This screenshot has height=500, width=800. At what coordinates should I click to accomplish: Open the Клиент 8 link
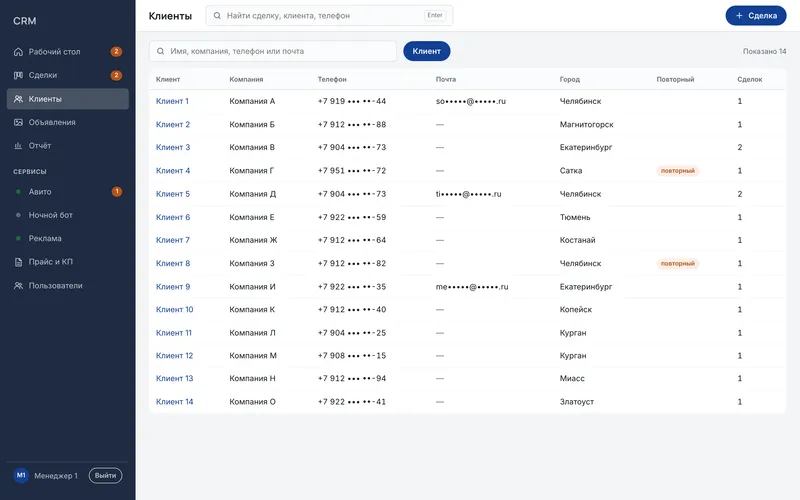coord(173,263)
